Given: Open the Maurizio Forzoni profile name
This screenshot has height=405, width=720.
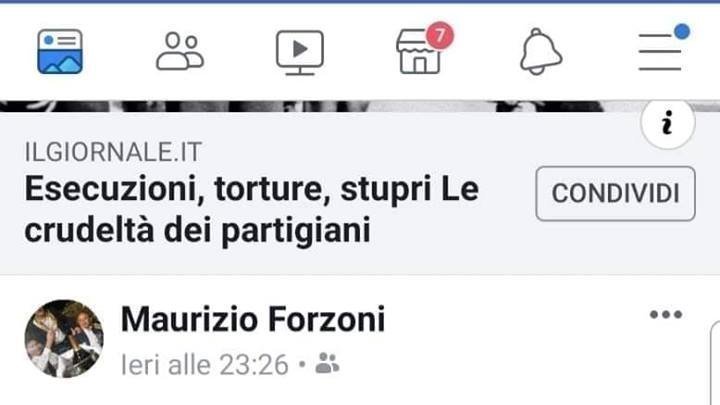Looking at the screenshot, I should [x=253, y=319].
